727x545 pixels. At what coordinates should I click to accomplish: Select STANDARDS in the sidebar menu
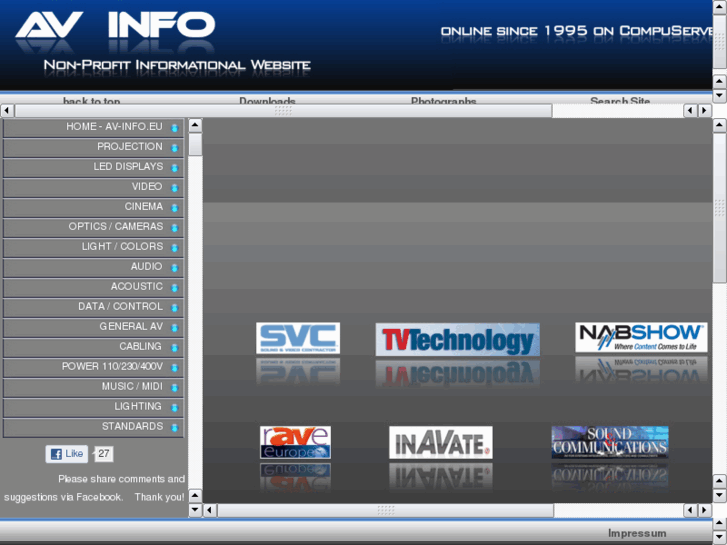(93, 427)
